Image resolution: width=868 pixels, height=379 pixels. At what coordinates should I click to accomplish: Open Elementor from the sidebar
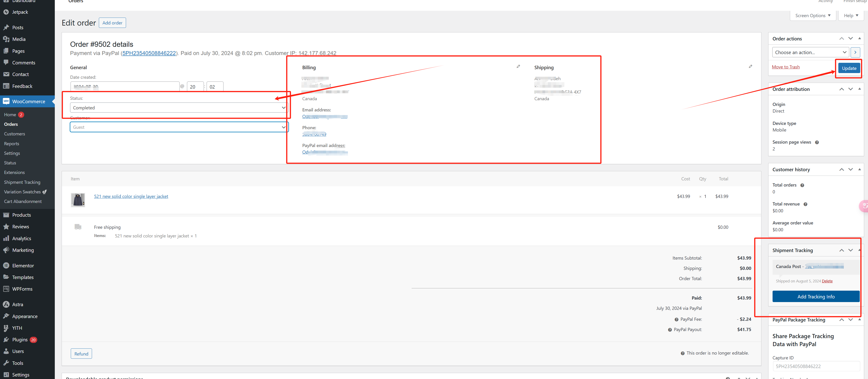coord(23,266)
